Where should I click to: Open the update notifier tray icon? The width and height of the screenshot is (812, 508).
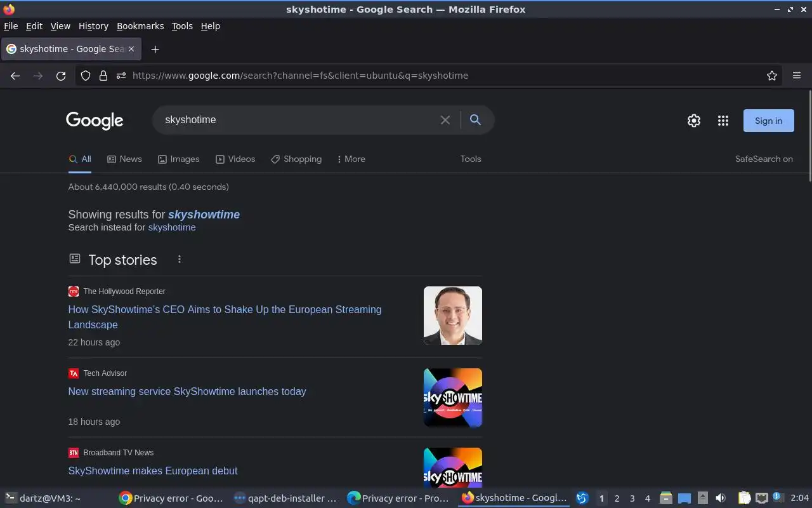[777, 498]
